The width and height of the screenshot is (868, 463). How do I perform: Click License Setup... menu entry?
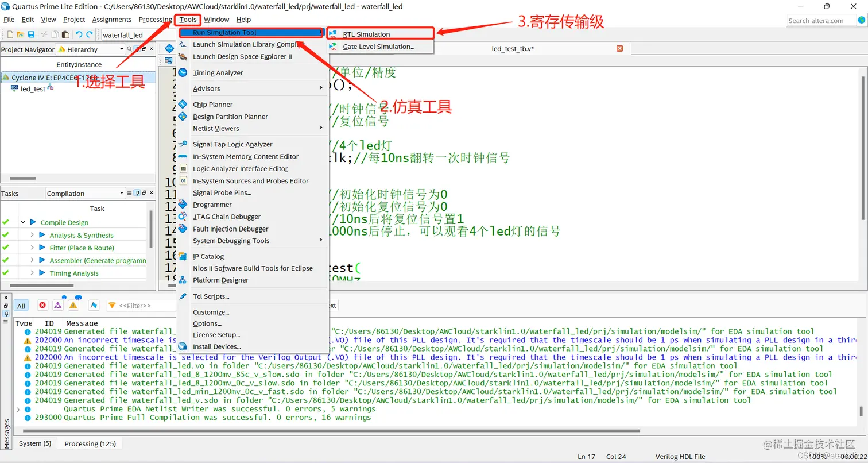click(216, 335)
